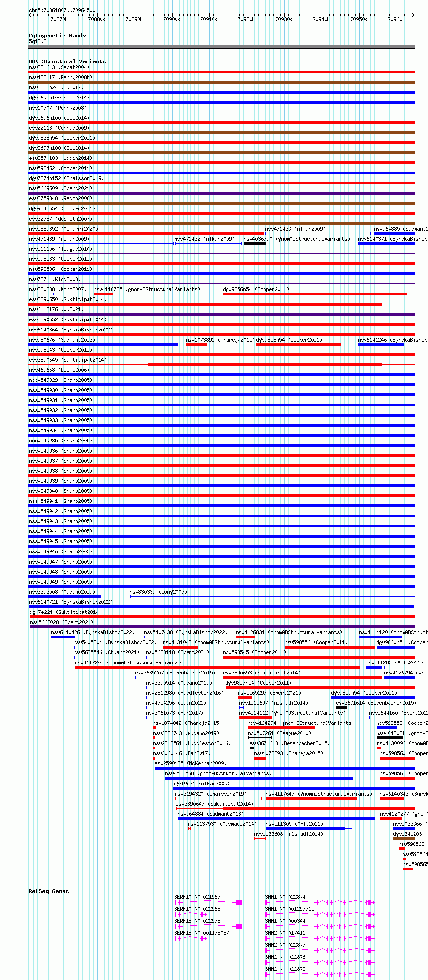428x980 pixels.
Task: Open nsv980676 (Sudmant2013) label
Action: pyautogui.click(x=62, y=340)
